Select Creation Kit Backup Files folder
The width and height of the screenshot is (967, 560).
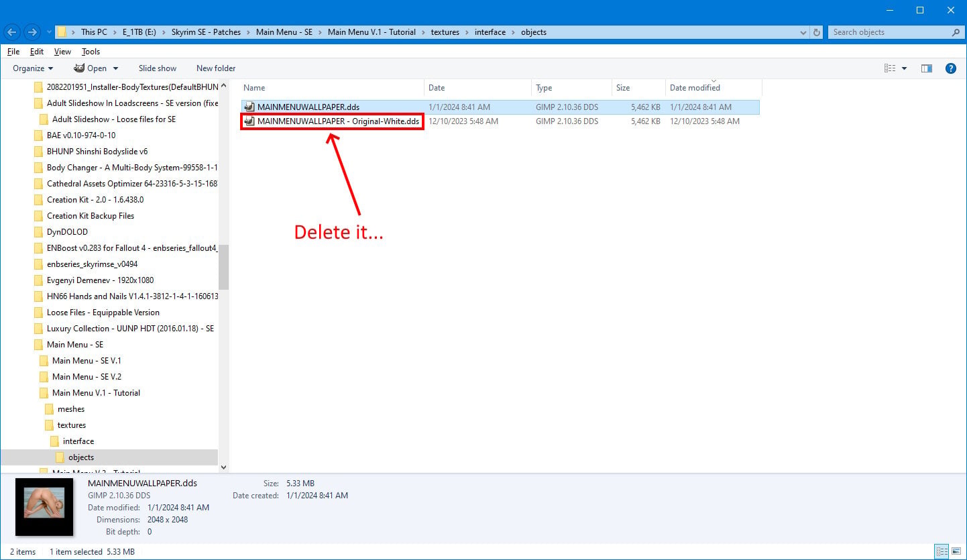[91, 216]
